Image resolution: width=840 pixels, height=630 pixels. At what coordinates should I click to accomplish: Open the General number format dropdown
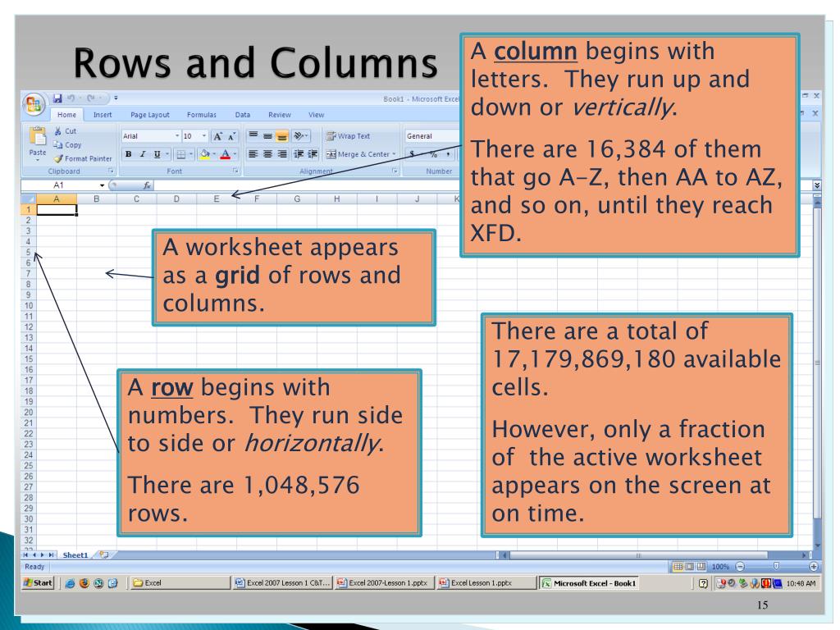pos(431,136)
